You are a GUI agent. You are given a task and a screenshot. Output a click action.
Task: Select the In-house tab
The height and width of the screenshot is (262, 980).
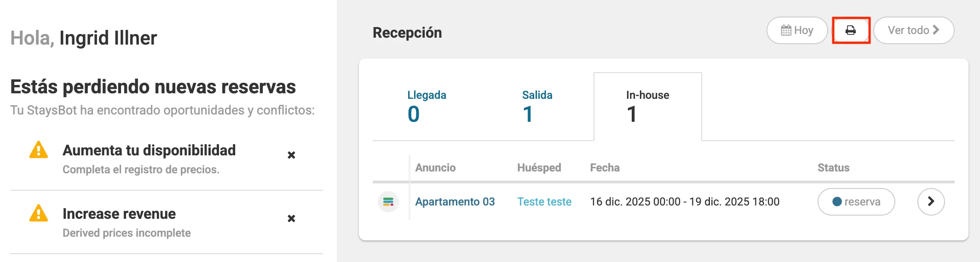coord(647,107)
